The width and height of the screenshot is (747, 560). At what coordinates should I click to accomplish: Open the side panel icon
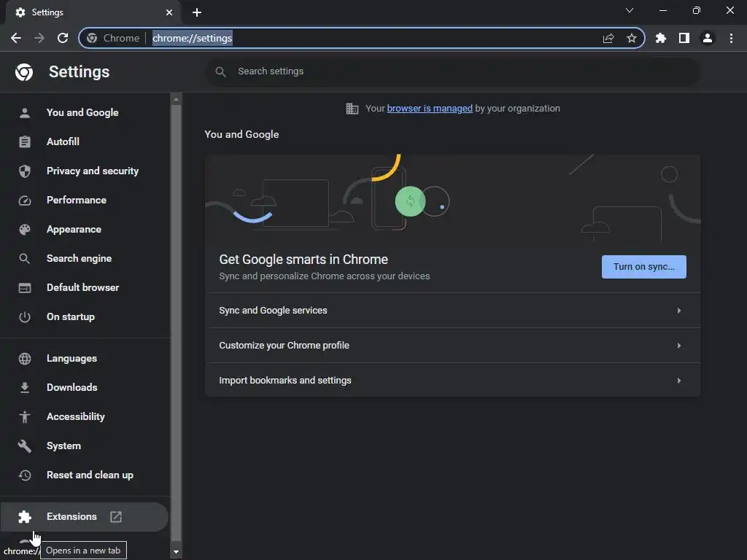click(x=684, y=38)
